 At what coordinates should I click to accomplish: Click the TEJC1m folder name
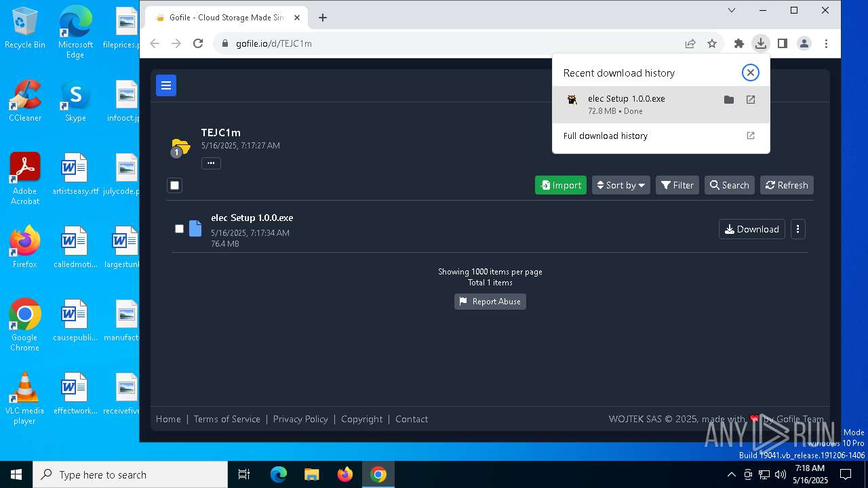tap(221, 133)
